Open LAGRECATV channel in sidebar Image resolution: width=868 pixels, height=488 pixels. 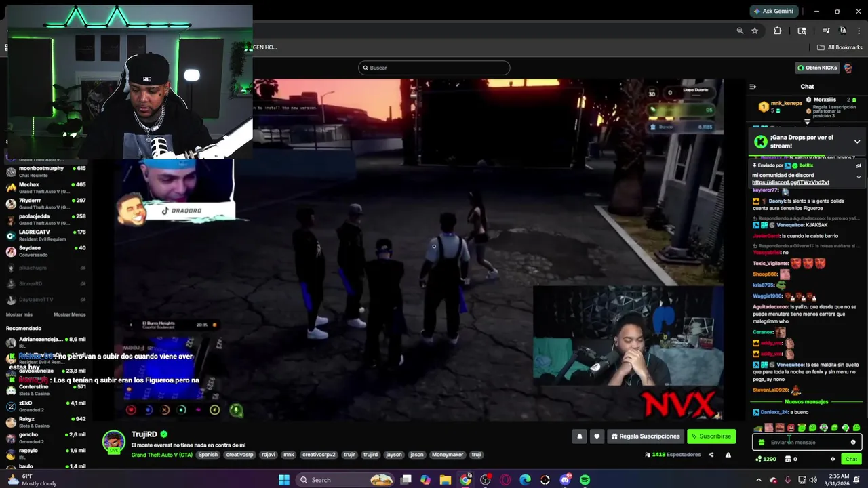click(46, 235)
